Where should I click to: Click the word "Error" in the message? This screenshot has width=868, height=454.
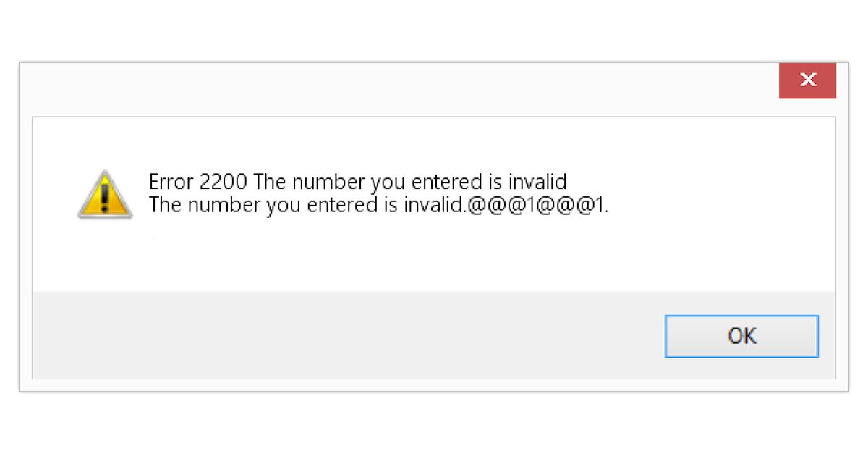[x=171, y=181]
